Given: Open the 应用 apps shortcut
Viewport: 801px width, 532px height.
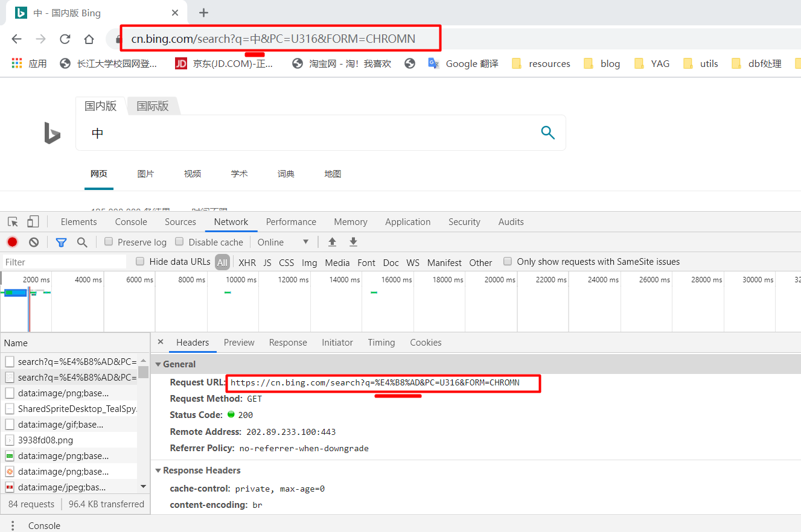Looking at the screenshot, I should pos(29,63).
